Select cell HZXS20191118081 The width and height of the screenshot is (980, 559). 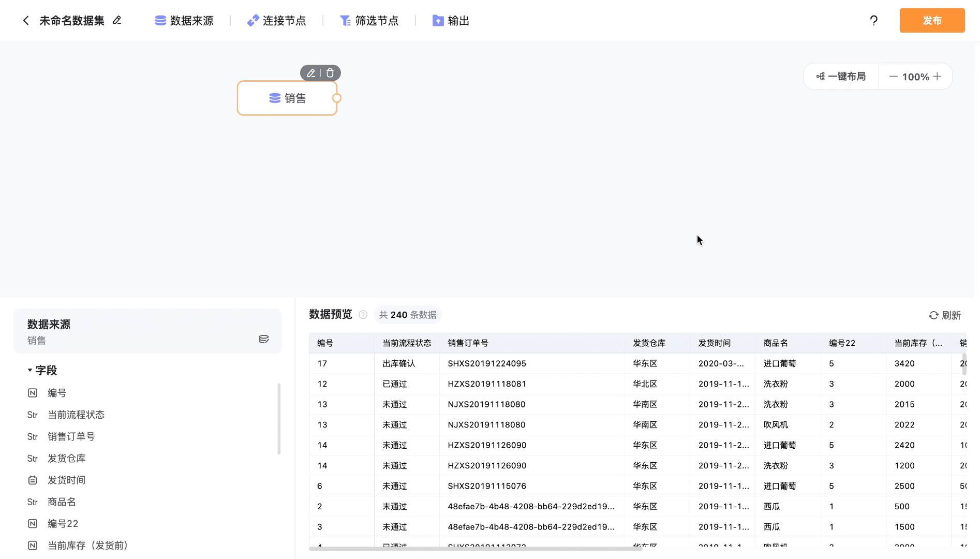(532, 384)
